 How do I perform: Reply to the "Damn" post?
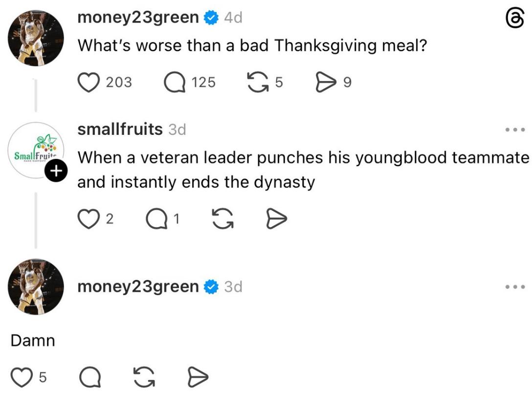[x=89, y=377]
